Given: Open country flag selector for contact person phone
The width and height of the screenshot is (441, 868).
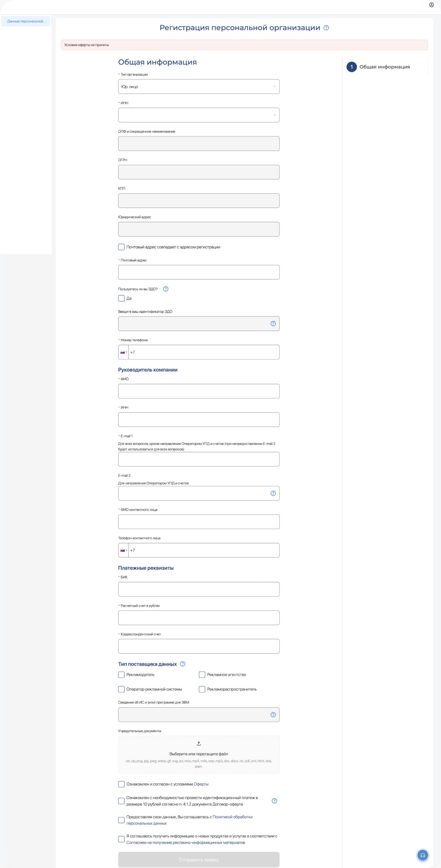Looking at the screenshot, I should 124,550.
